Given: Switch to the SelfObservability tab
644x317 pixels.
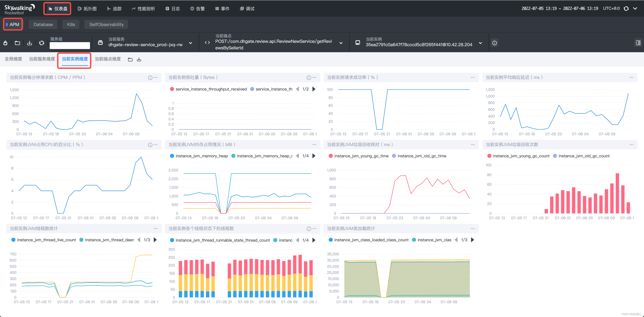Looking at the screenshot, I should pyautogui.click(x=106, y=25).
